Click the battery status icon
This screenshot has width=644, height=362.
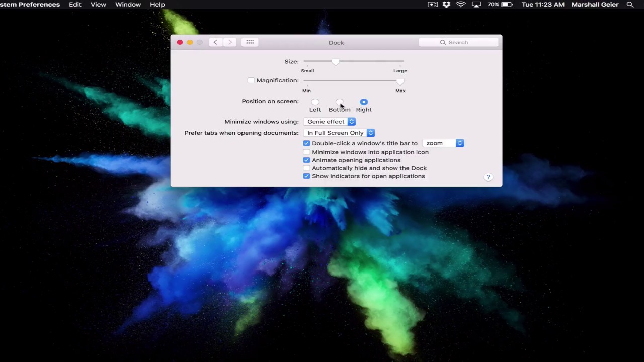507,5
